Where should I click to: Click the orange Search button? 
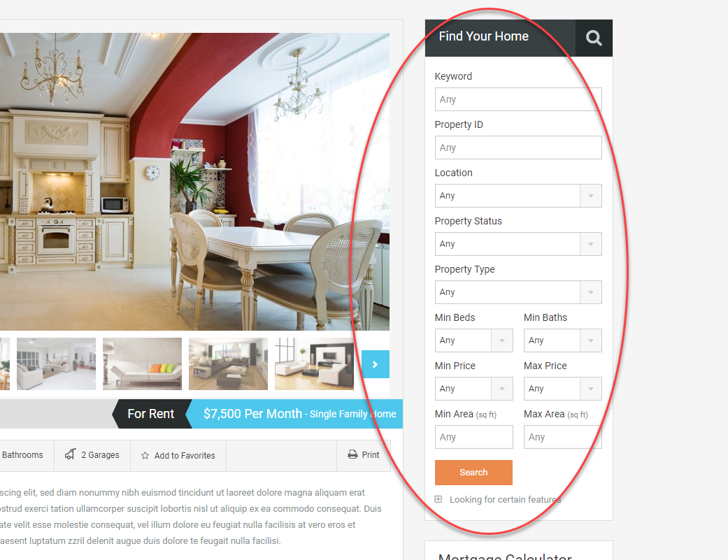[473, 473]
